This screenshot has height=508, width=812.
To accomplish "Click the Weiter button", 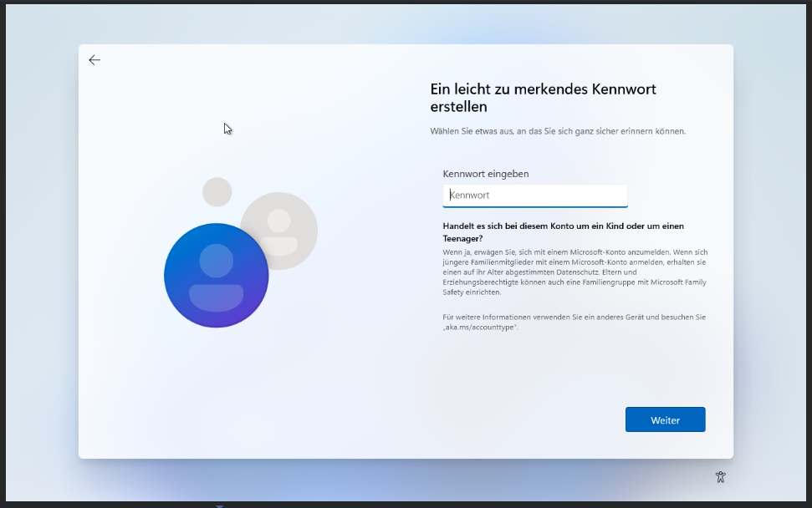I will 665,419.
